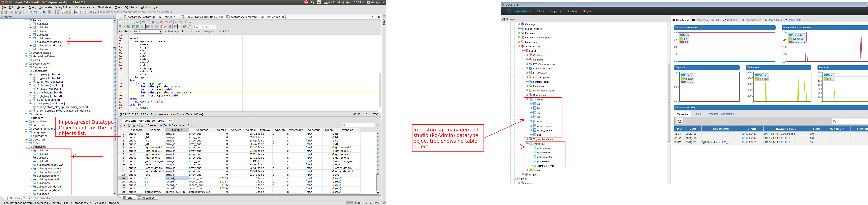Click the refresh button in pgAdmin Sessions panel
The height and width of the screenshot is (205, 868).
(x=680, y=121)
